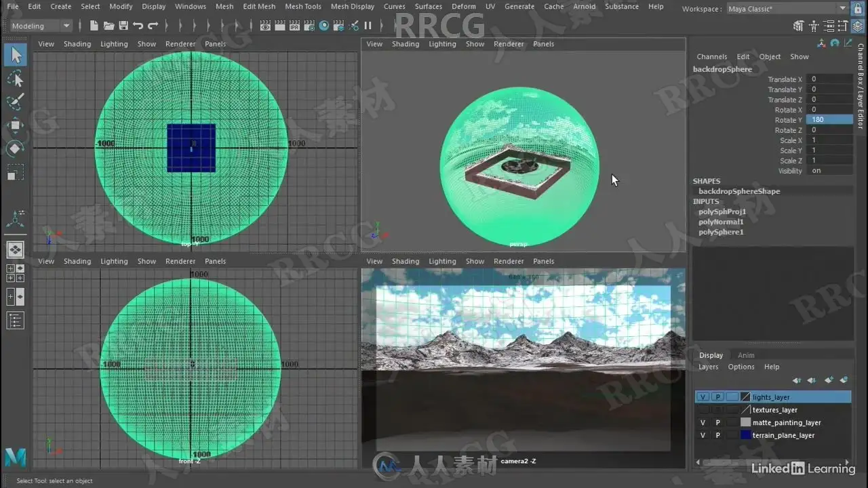
Task: Toggle visibility of lights_layer
Action: pyautogui.click(x=703, y=397)
